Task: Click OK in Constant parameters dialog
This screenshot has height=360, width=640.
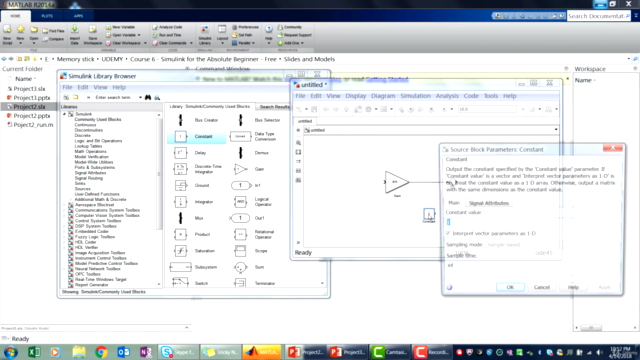Action: 510,287
